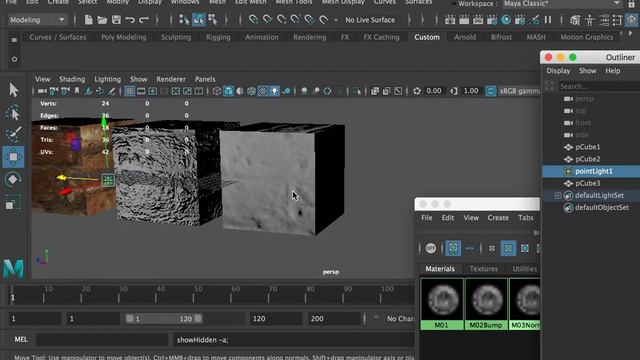Activate the Move tool in the toolbox
640x360 pixels.
click(13, 157)
